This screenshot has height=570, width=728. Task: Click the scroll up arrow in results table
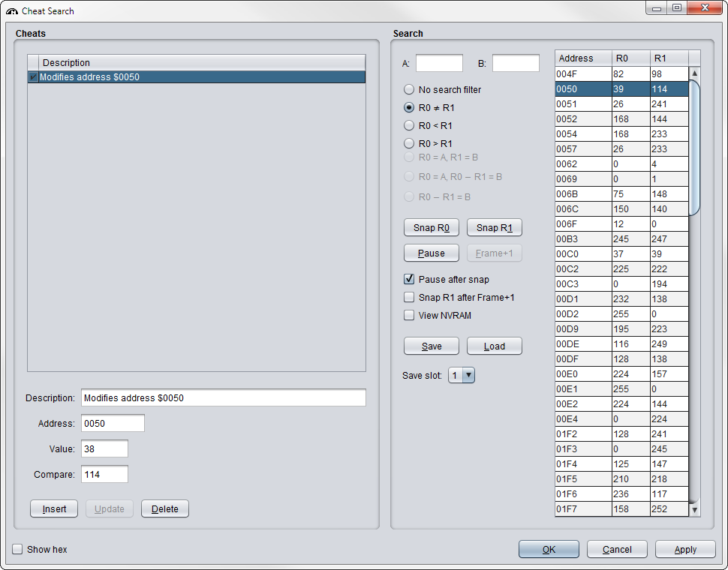tap(694, 73)
